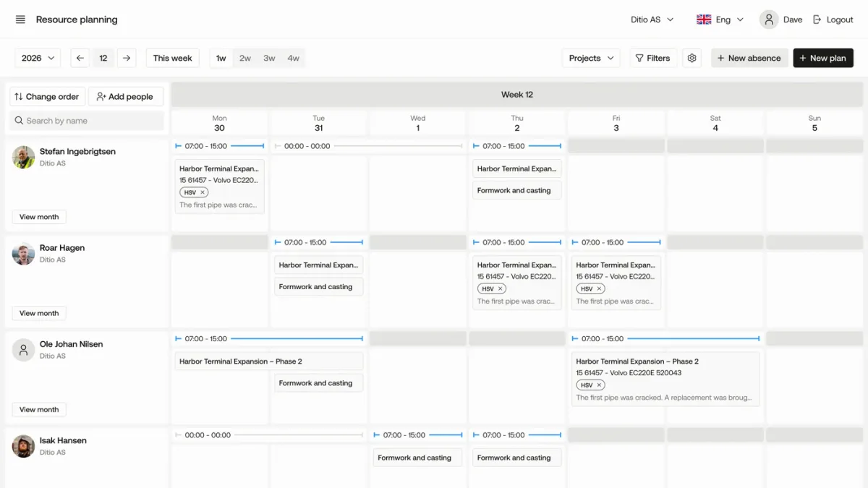Image resolution: width=868 pixels, height=488 pixels.
Task: Open Roar's Thursday Harbor Terminal plan card
Action: (517, 283)
